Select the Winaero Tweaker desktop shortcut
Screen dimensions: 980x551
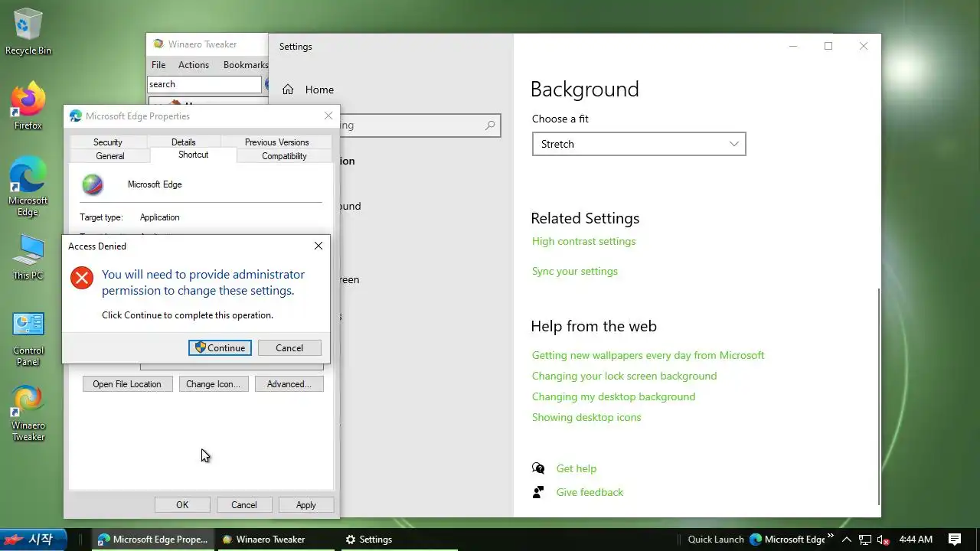28,414
